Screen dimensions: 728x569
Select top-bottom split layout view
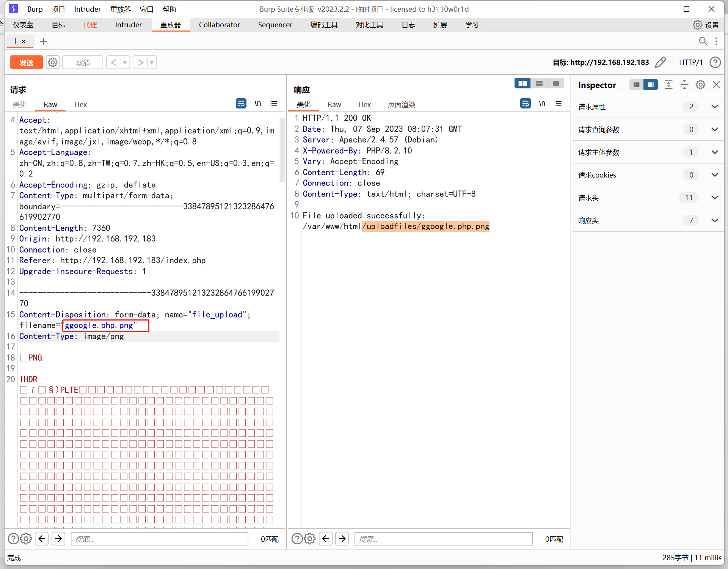(539, 83)
